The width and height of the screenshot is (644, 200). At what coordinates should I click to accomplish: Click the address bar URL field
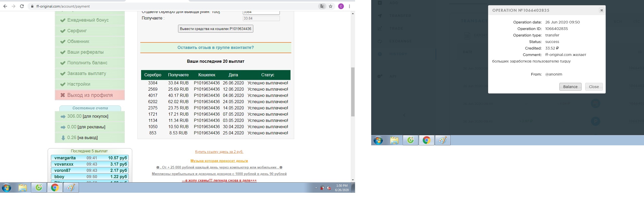click(172, 6)
